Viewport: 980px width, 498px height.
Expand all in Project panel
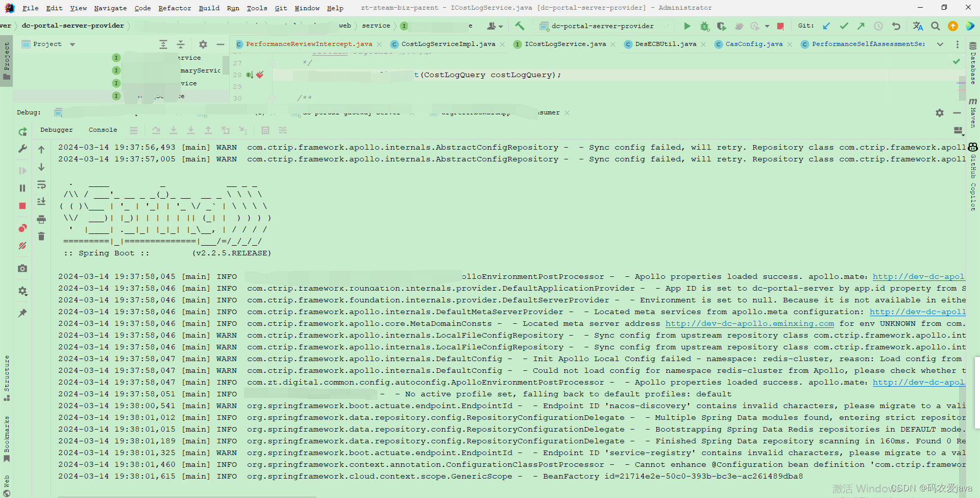[x=163, y=44]
